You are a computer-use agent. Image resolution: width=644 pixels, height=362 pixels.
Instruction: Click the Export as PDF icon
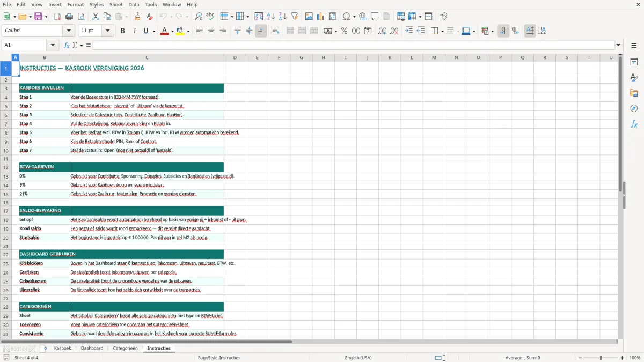pos(57,17)
